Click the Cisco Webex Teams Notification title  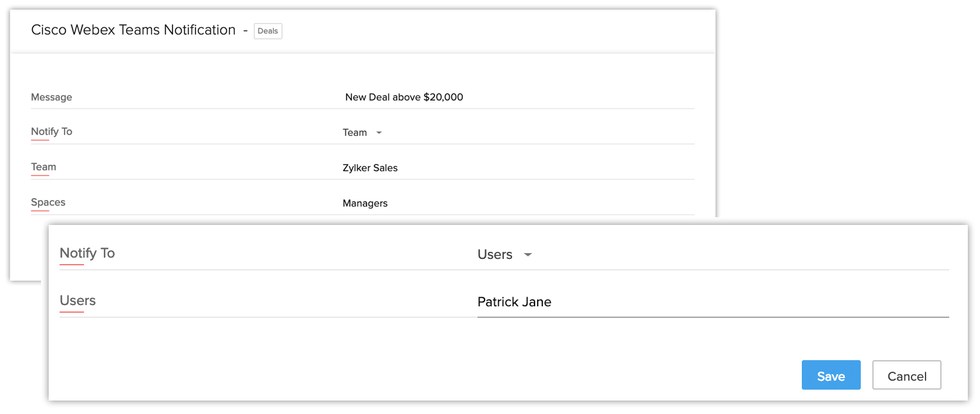click(133, 30)
